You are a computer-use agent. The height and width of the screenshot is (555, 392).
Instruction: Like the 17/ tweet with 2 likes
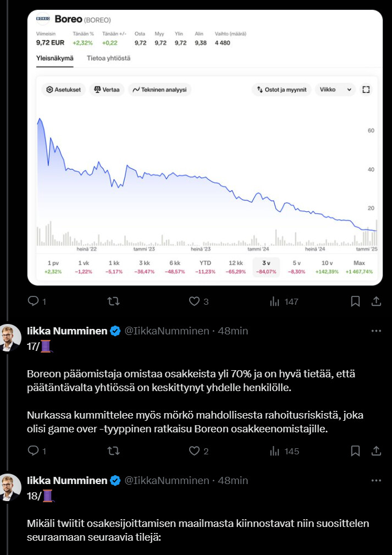coord(194,451)
